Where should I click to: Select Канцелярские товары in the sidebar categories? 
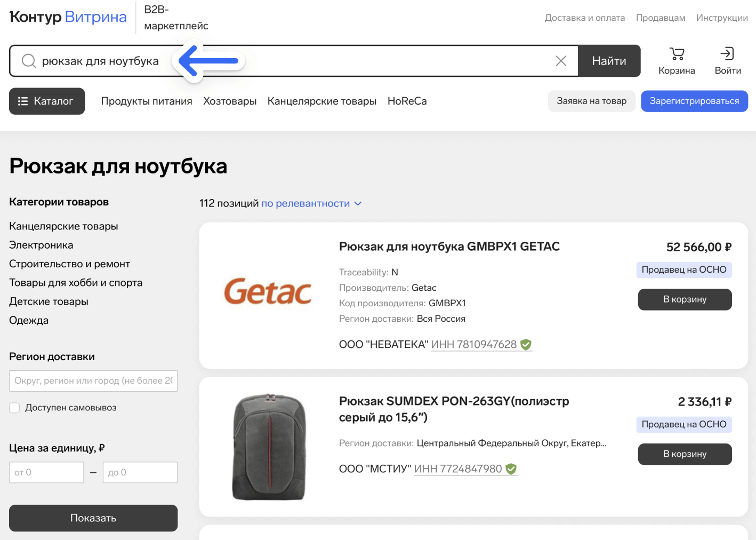(63, 226)
